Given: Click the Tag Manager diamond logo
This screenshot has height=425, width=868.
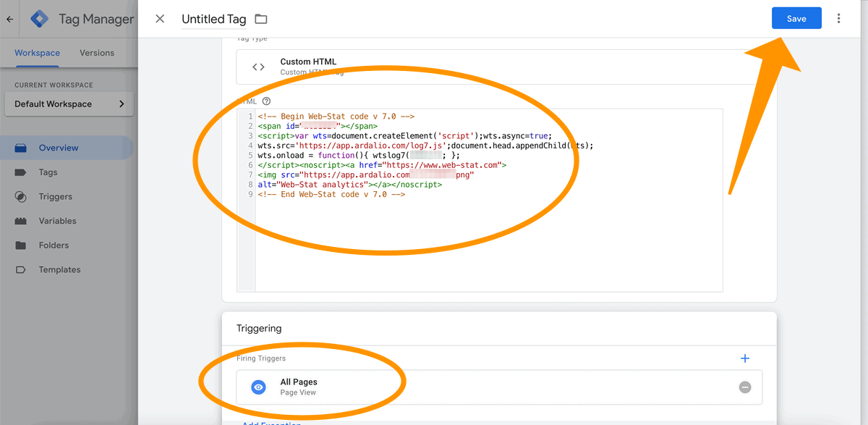Looking at the screenshot, I should point(39,20).
